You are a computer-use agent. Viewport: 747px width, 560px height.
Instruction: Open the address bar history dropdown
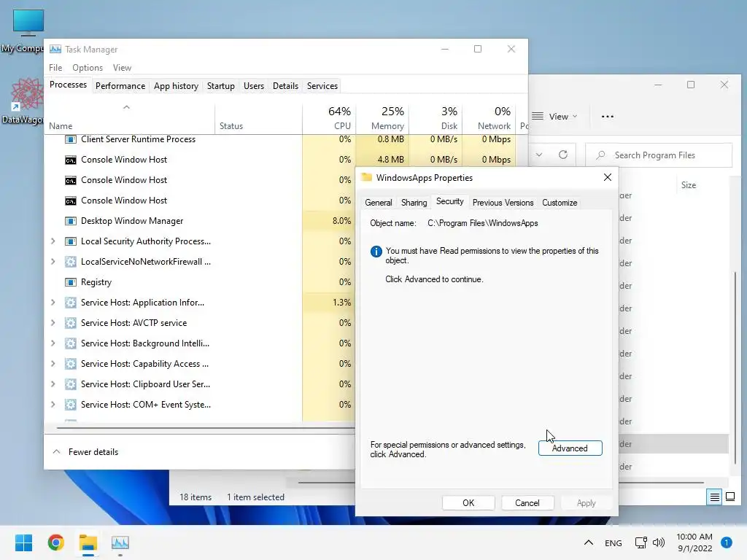coord(539,155)
